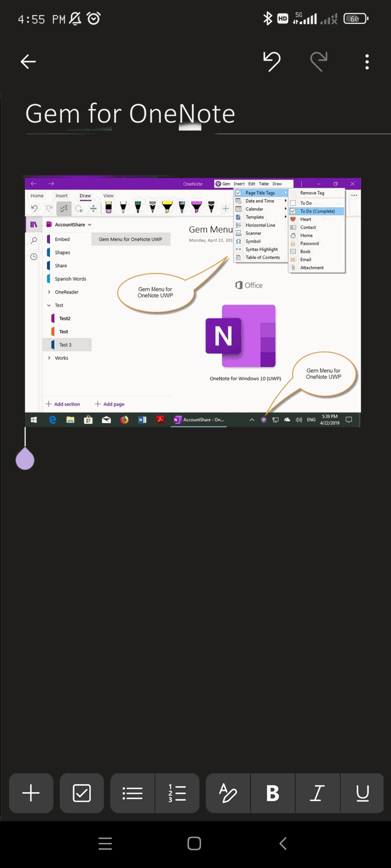391x868 pixels.
Task: Select the embedded OneNote screenshot image
Action: coord(193,303)
